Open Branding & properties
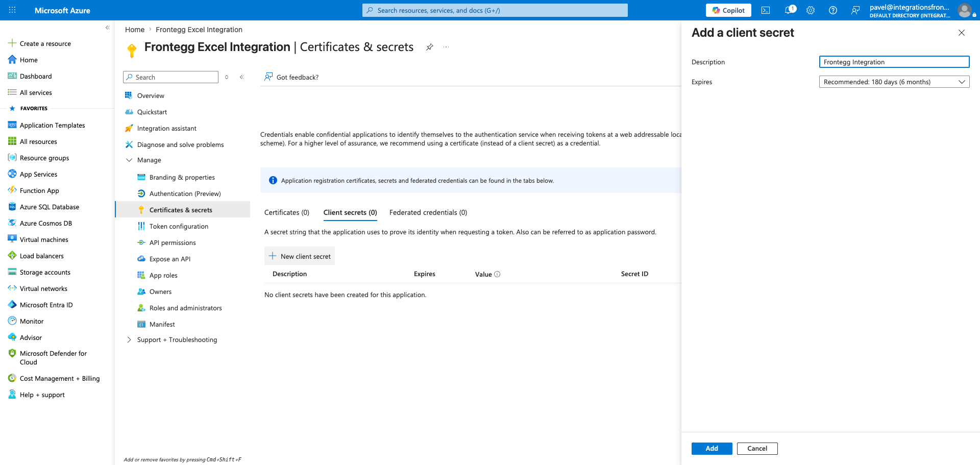The height and width of the screenshot is (465, 980). coord(182,177)
